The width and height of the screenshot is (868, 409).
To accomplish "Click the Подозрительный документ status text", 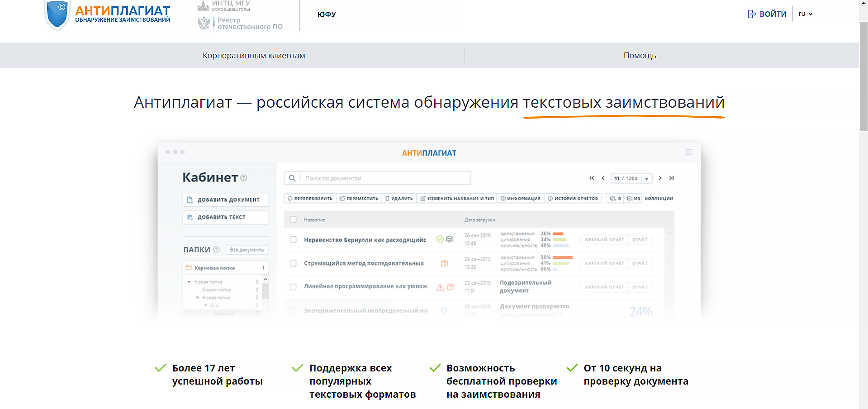I will [x=526, y=286].
